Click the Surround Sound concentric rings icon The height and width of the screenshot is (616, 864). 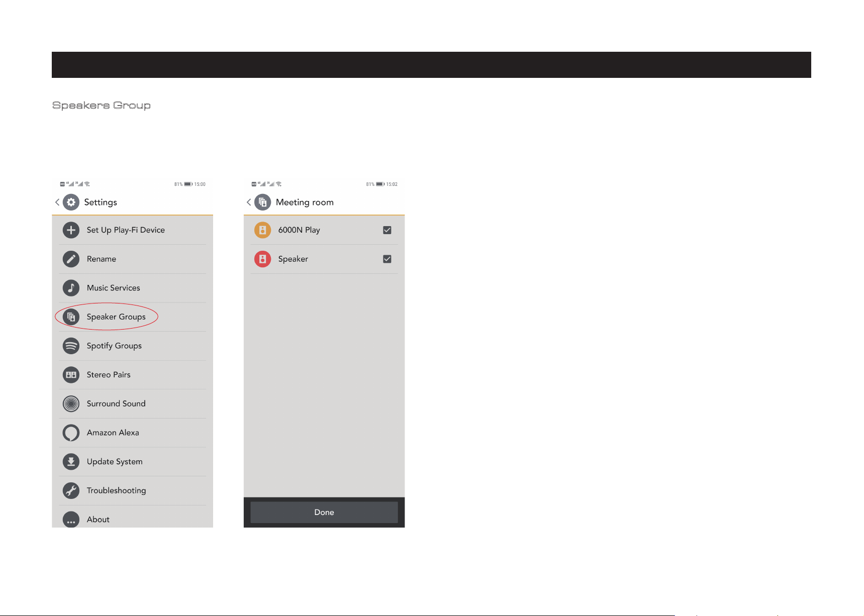tap(71, 404)
